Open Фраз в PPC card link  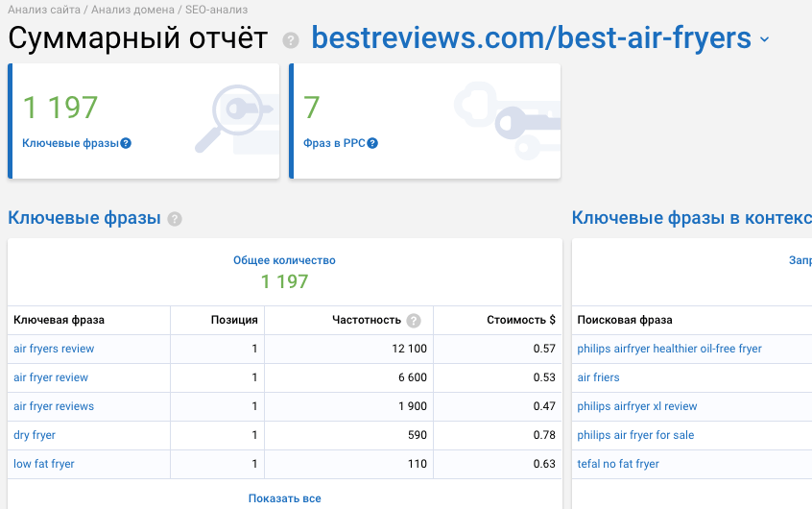tap(334, 143)
